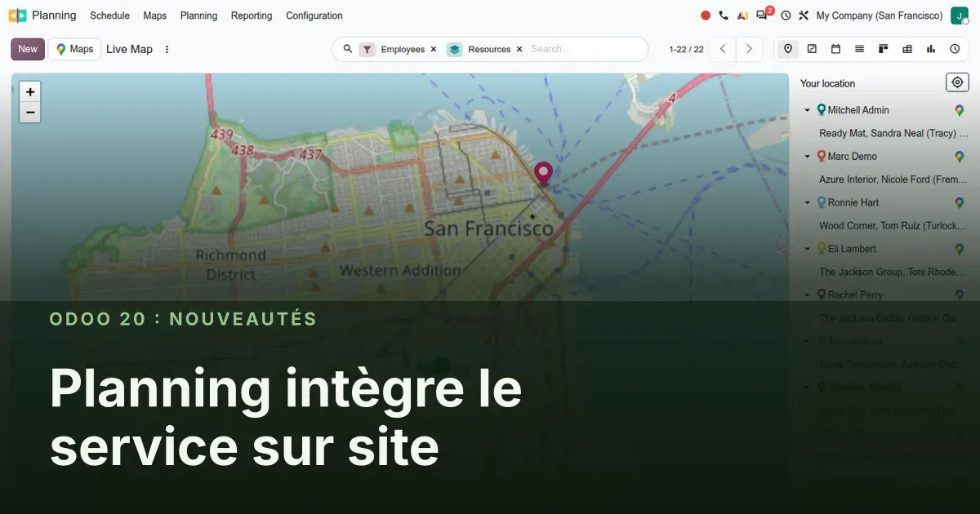Open the Schedule menu

pyautogui.click(x=109, y=16)
